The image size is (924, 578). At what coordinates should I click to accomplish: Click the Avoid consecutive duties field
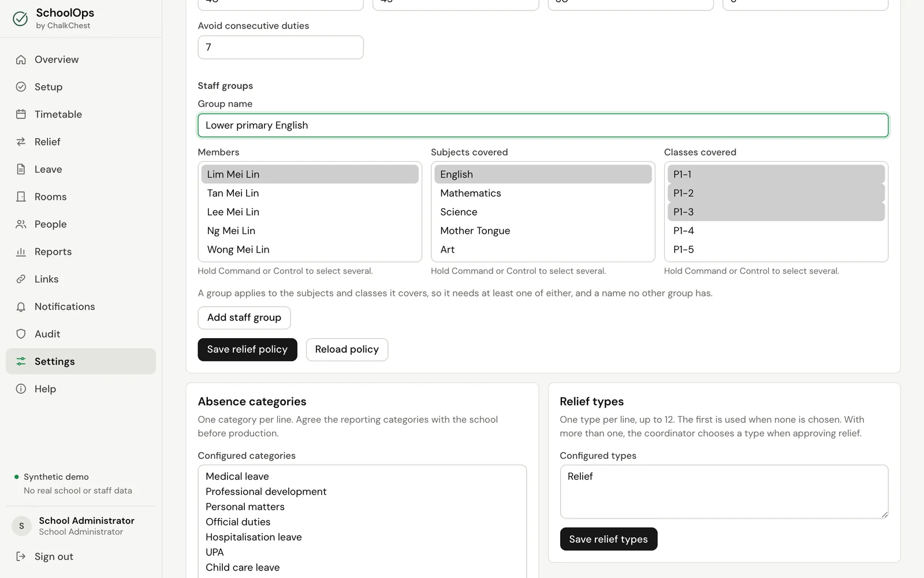[x=281, y=47]
